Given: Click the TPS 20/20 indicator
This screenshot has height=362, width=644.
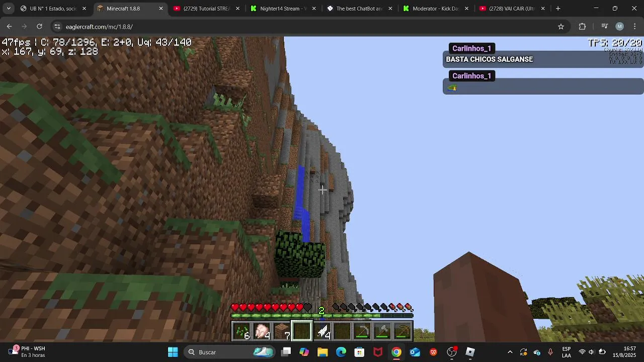Looking at the screenshot, I should click(x=615, y=43).
